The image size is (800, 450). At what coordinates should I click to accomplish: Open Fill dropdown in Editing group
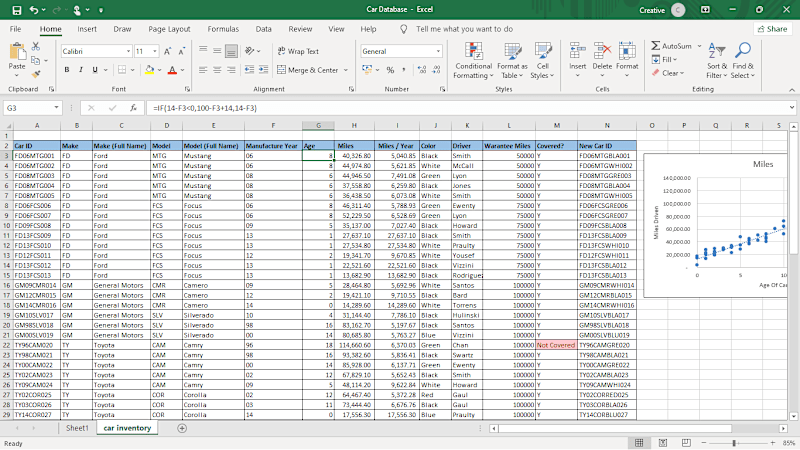[x=664, y=60]
